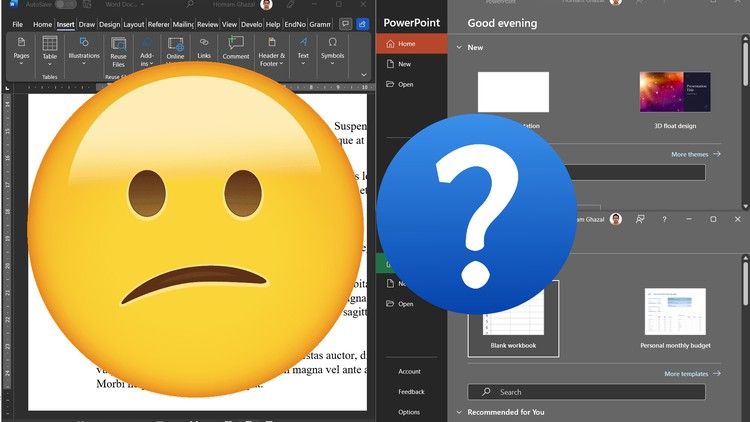This screenshot has width=750, height=422.
Task: Click PowerPoint's vertical scrollbar thumb
Action: 745,67
